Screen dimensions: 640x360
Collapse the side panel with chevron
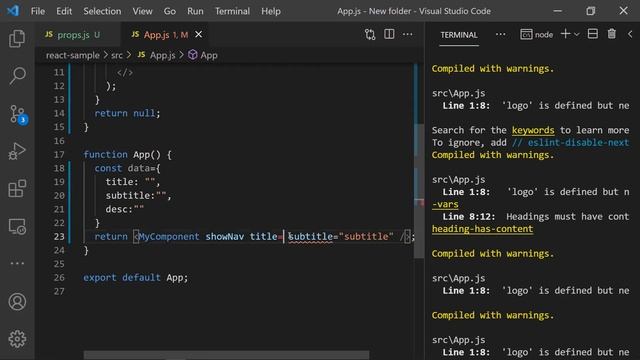click(630, 34)
